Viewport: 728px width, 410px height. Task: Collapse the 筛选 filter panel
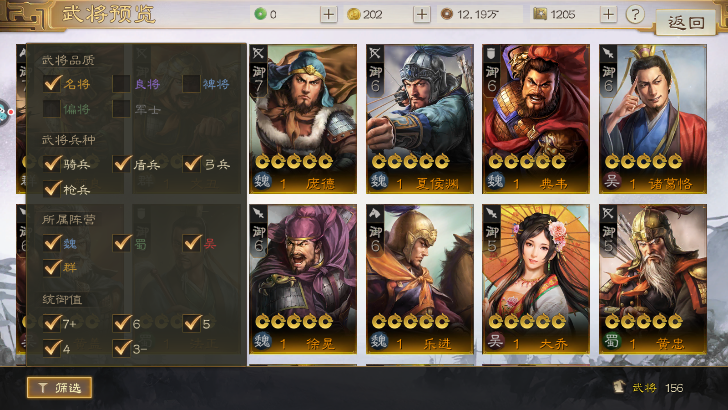59,387
